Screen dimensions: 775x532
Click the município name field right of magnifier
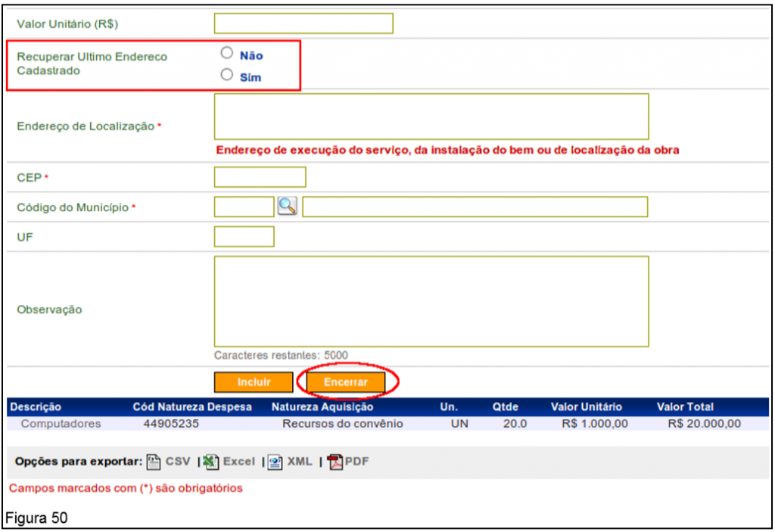475,207
